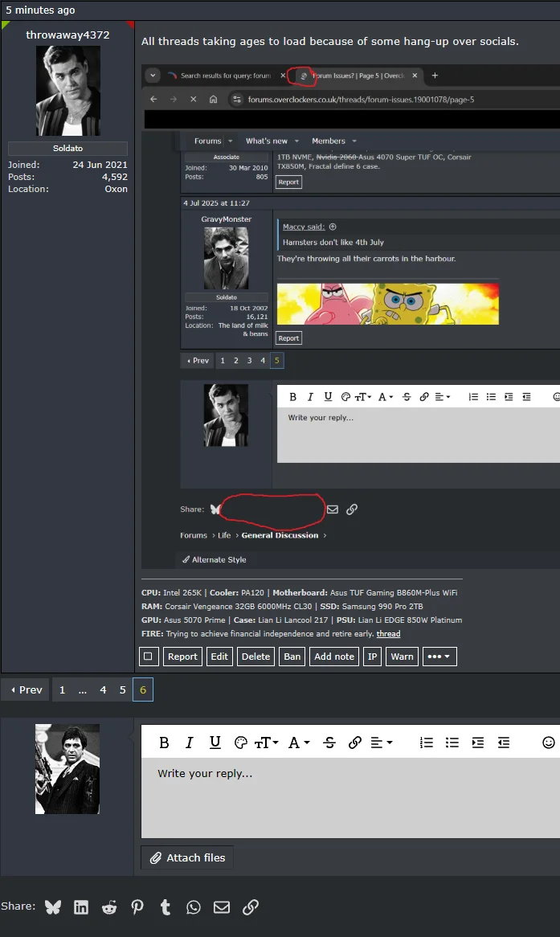The height and width of the screenshot is (937, 560).
Task: Tick the post selection checkbox beside Report
Action: pos(148,656)
